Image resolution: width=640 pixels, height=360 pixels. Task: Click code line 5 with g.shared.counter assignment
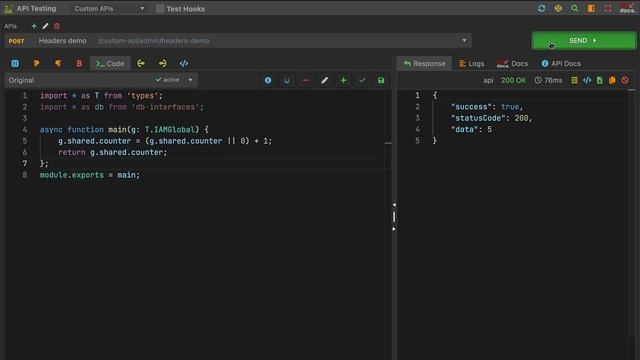(165, 141)
